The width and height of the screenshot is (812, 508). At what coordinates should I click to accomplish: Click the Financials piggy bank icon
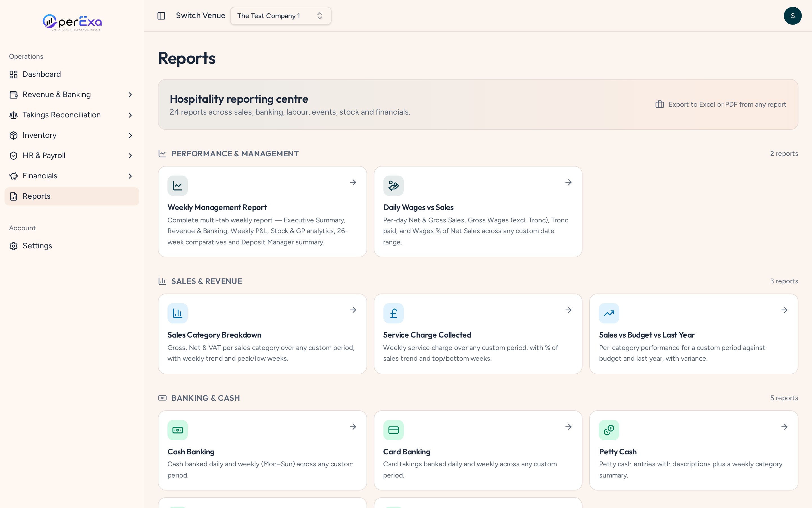click(x=14, y=176)
